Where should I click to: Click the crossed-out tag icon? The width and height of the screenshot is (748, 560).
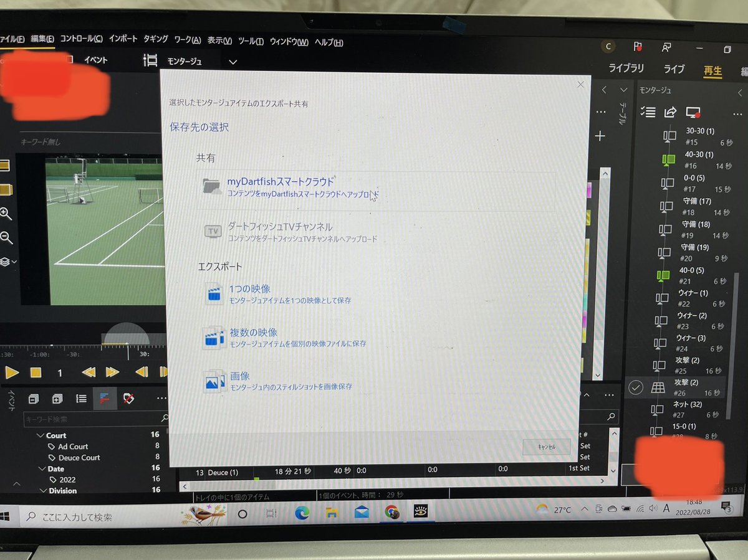128,398
